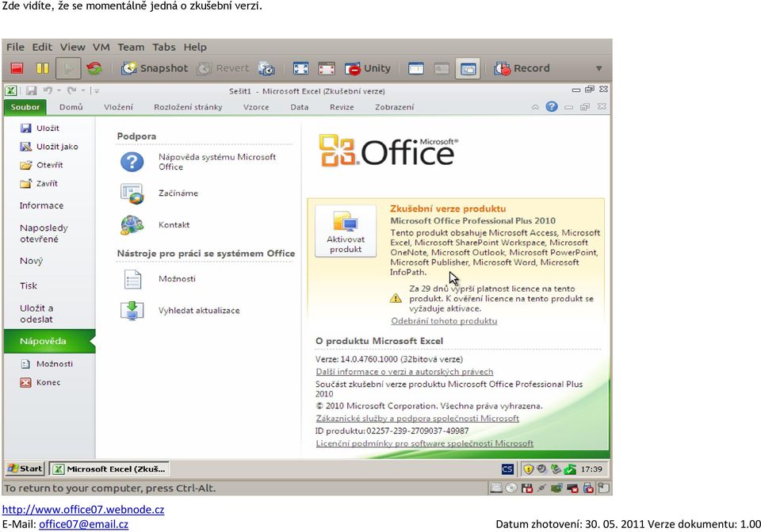The height and width of the screenshot is (532, 761).
Task: Switch to the Data tab
Action: [300, 107]
